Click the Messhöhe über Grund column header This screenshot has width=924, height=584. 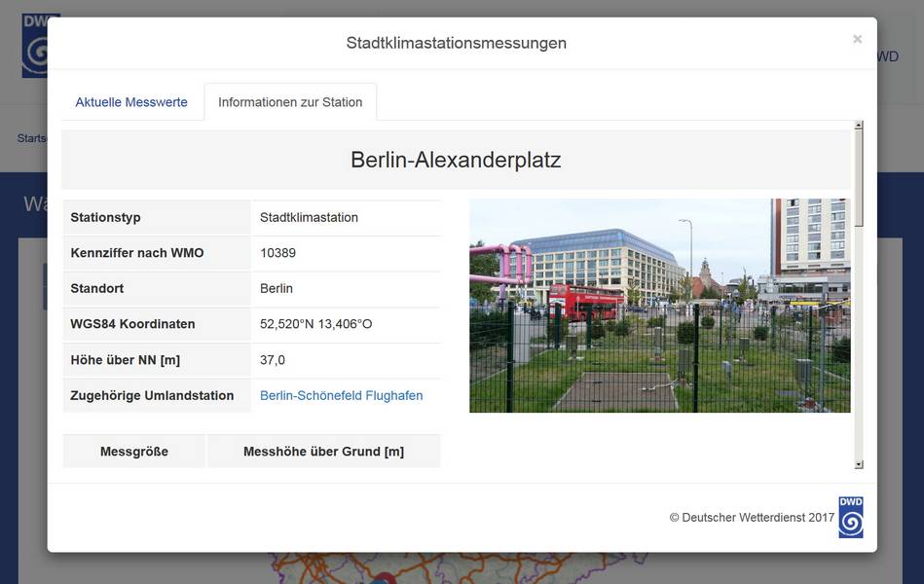coord(323,452)
